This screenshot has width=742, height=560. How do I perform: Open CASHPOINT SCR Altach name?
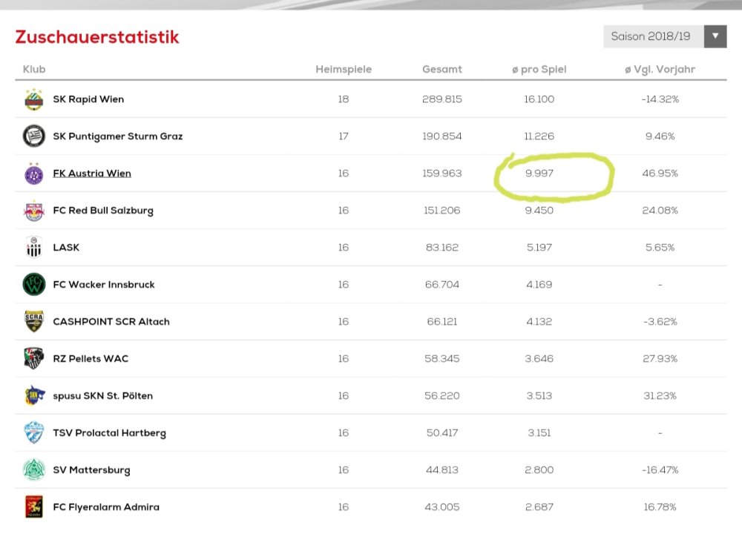tap(111, 322)
